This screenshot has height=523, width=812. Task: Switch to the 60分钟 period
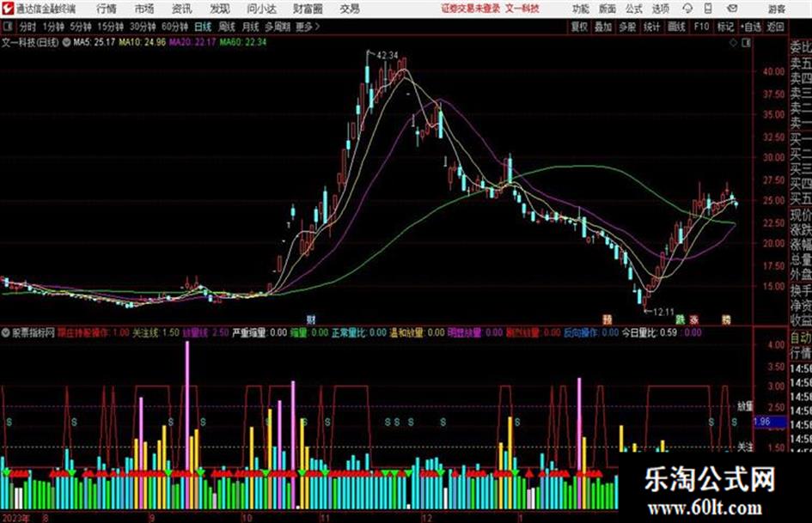pos(174,27)
